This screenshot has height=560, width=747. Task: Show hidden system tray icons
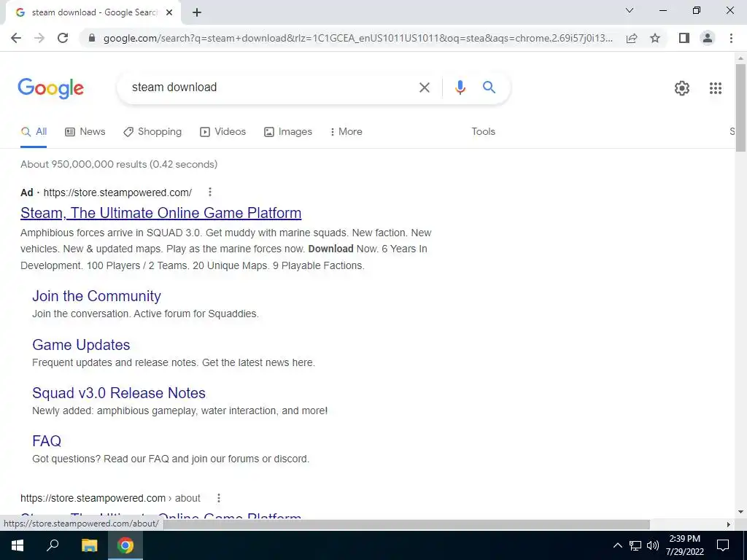coord(617,545)
